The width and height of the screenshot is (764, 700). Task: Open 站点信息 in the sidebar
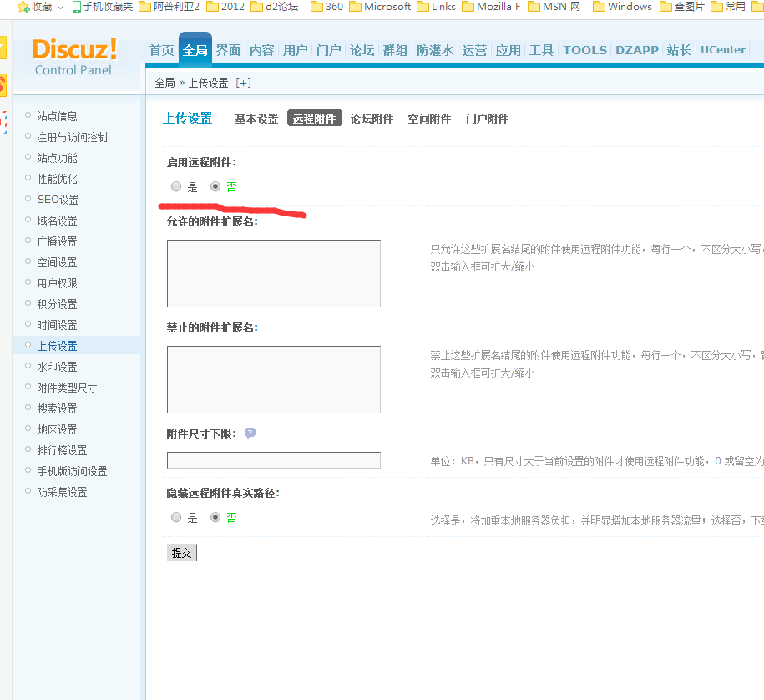coord(57,116)
